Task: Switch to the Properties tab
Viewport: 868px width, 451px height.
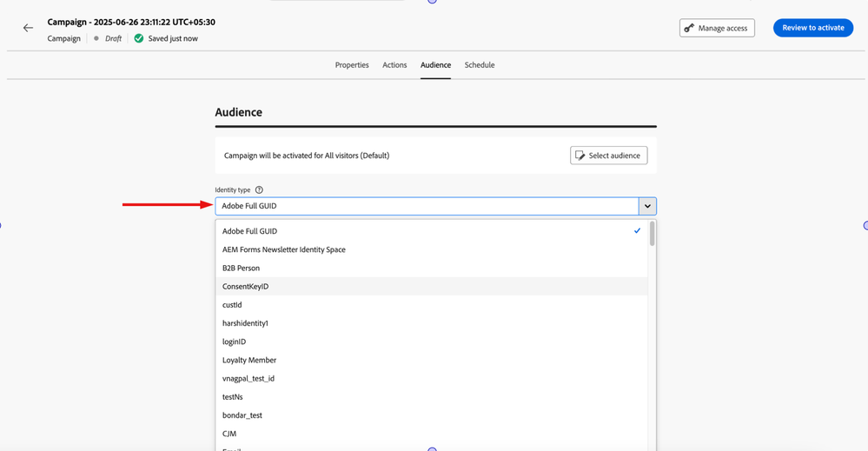Action: [352, 65]
